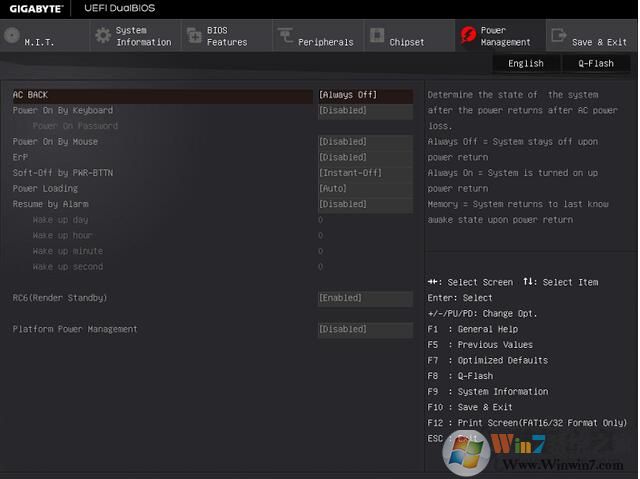Click the System Information gear icon

click(x=103, y=36)
